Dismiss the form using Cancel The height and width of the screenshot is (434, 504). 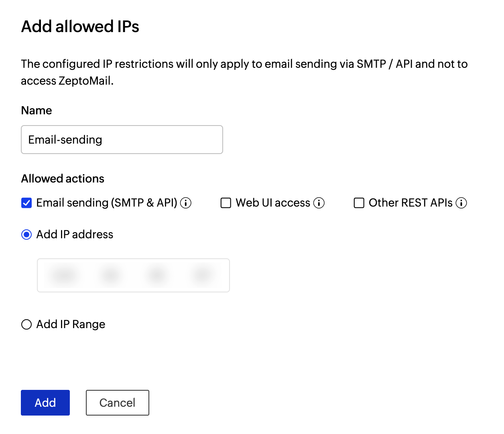(117, 402)
